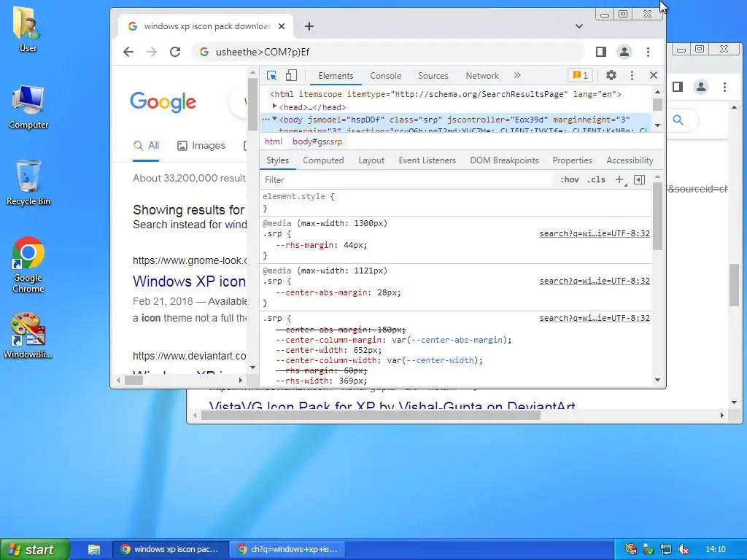Select body#gsr.srp breadcrumb

[317, 141]
